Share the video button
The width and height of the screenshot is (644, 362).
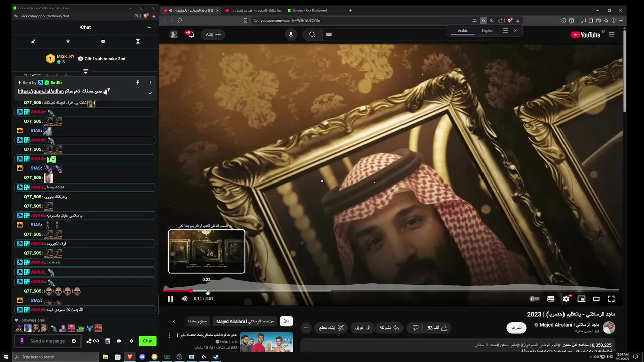390,328
